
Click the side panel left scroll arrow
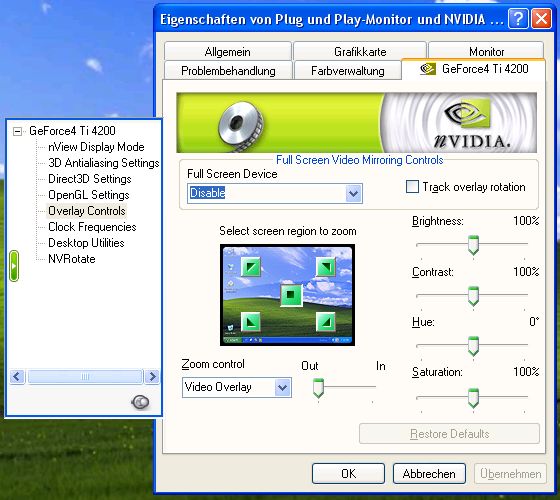pyautogui.click(x=17, y=376)
